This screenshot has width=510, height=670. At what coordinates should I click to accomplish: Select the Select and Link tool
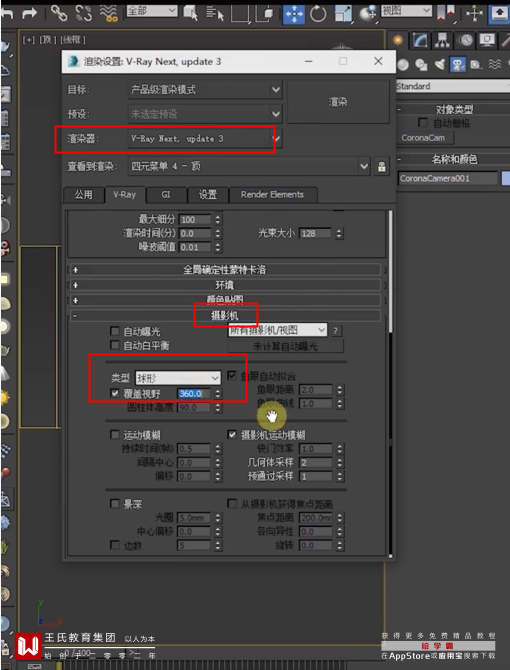click(x=59, y=13)
